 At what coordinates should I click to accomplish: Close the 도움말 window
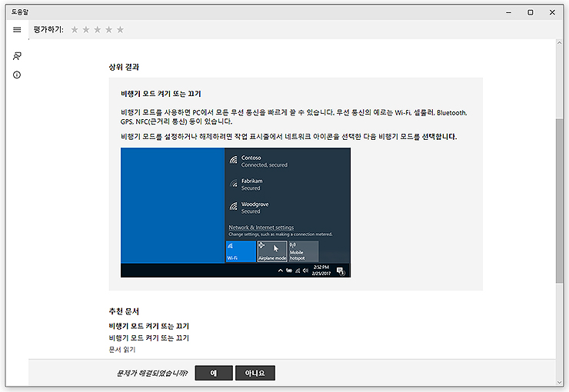552,12
